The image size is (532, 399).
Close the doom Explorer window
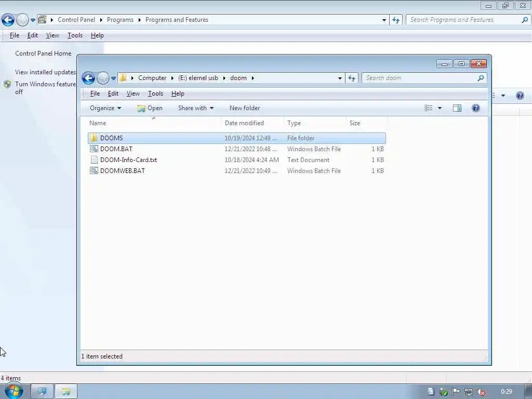click(478, 63)
